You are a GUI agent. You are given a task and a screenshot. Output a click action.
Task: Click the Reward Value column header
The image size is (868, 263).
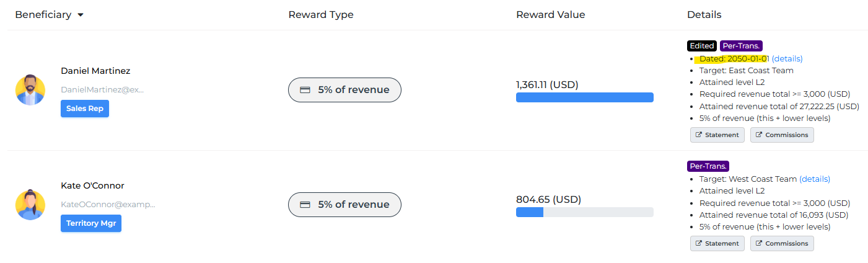click(x=550, y=15)
